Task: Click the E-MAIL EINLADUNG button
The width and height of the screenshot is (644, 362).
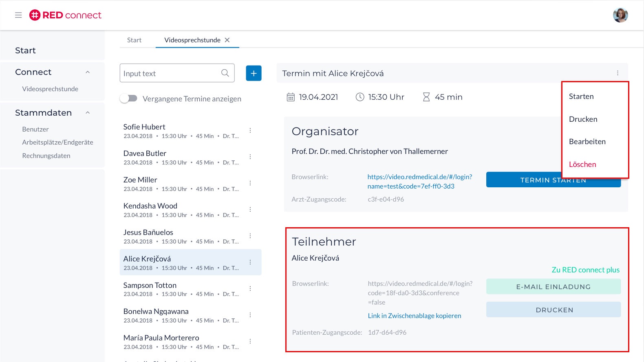Action: pos(553,287)
